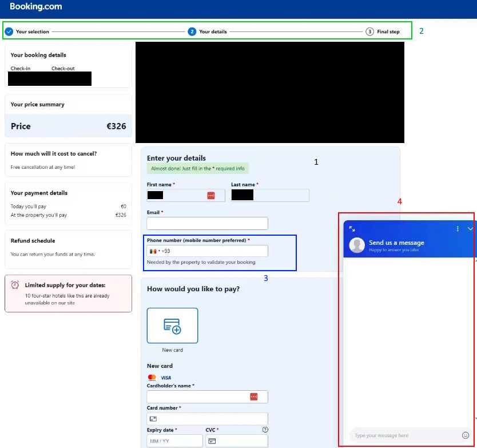Click the Check-in label
Screen dimensions: 477x448
click(21, 69)
